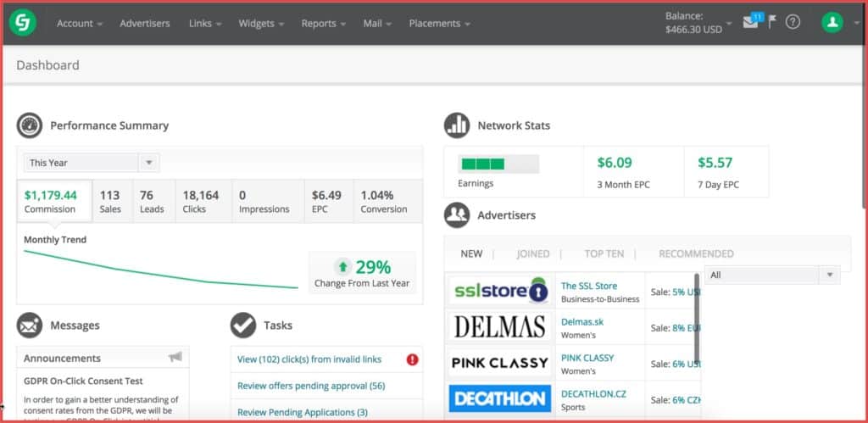Click the 8% sale rate for Delmas.sk
This screenshot has height=423, width=868.
[687, 328]
